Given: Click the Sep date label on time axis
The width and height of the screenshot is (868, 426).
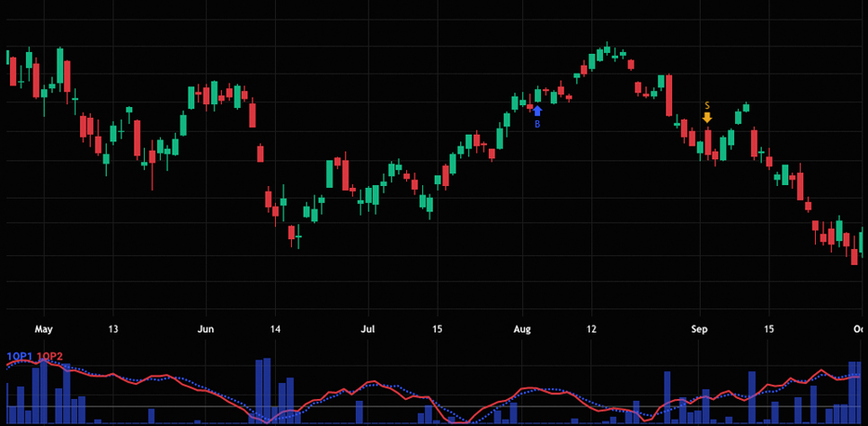Looking at the screenshot, I should (x=699, y=329).
